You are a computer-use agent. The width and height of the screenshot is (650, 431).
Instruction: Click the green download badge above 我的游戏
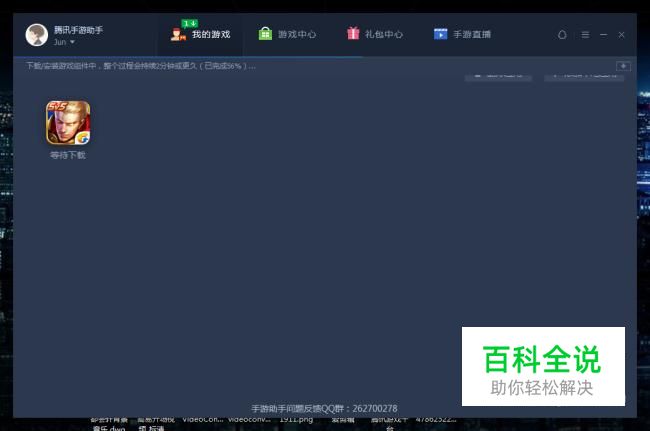pos(189,24)
